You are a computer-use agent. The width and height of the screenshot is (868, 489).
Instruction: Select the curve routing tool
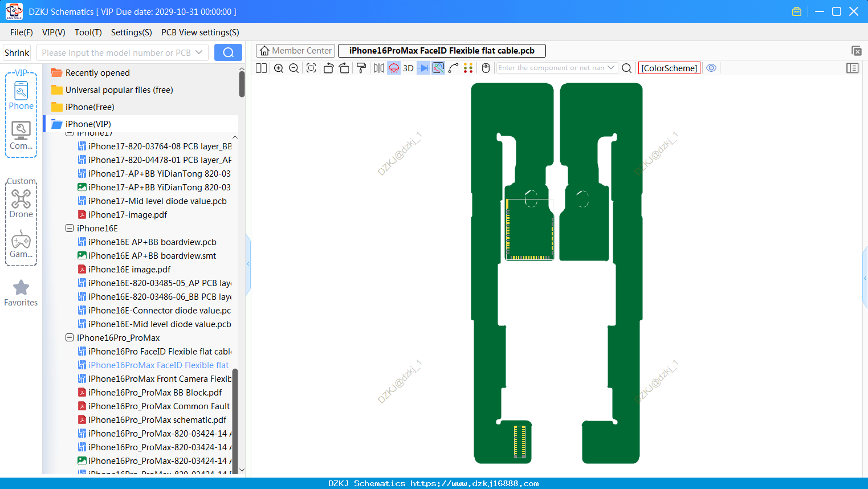coord(454,68)
